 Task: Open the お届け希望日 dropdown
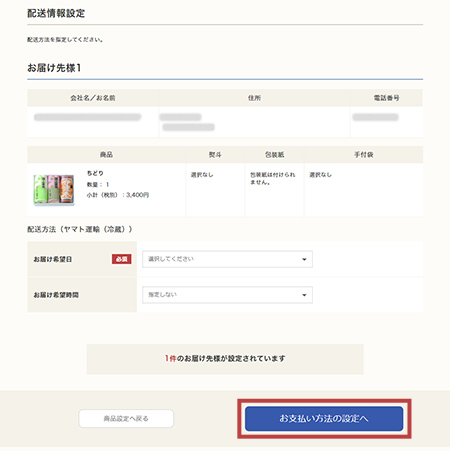227,259
